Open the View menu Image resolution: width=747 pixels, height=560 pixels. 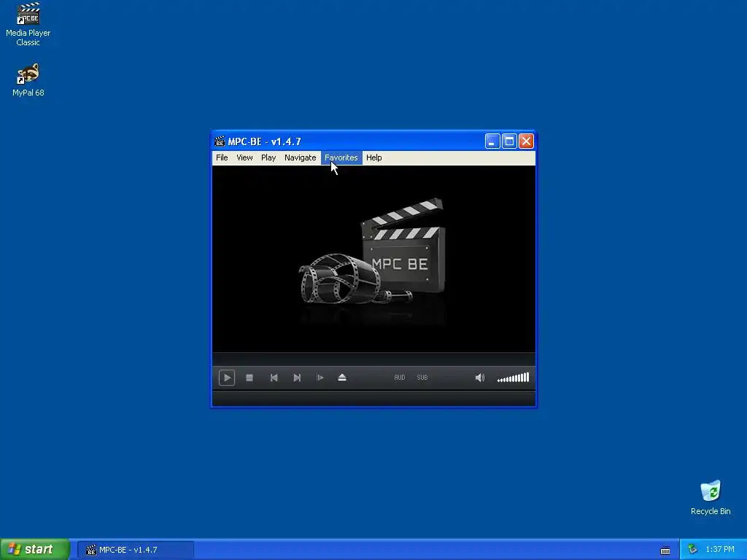(x=244, y=157)
